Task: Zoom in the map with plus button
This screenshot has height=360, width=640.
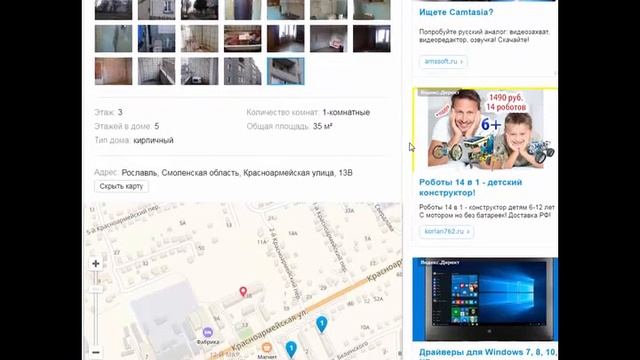Action: point(96,264)
